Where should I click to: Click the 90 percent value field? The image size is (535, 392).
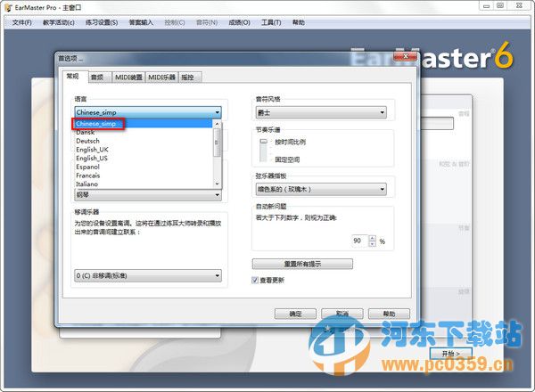point(359,241)
